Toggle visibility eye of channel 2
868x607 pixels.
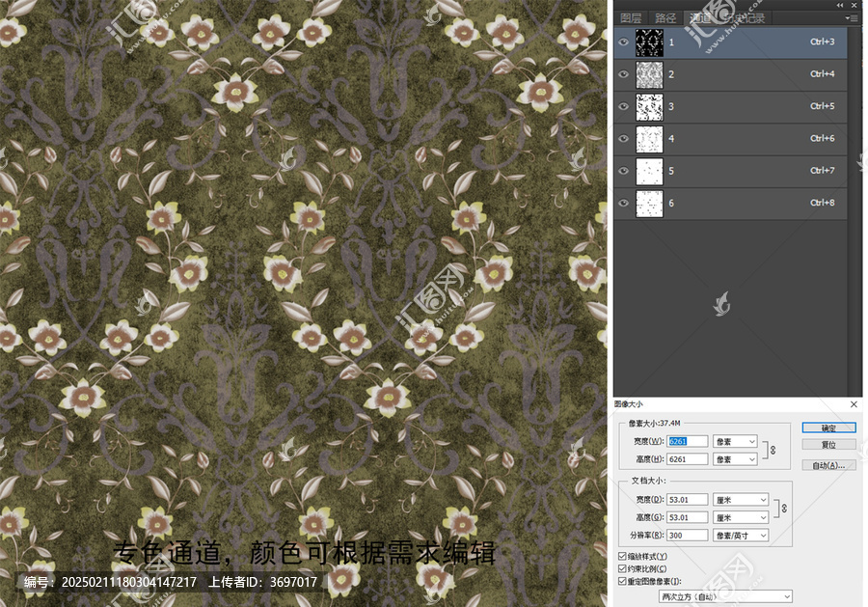click(x=623, y=74)
